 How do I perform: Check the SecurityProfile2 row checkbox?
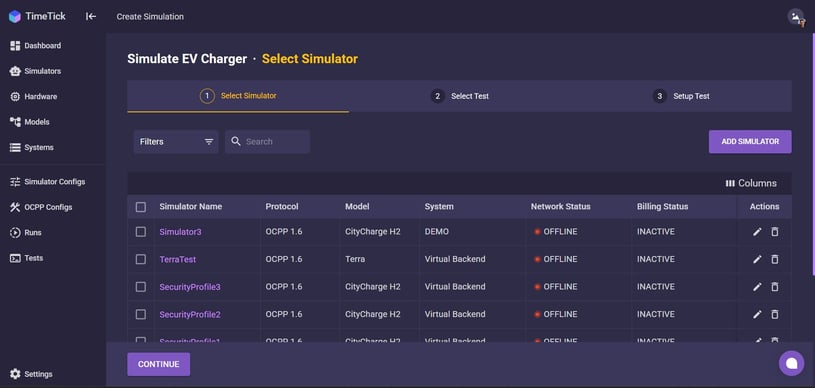[x=141, y=315]
